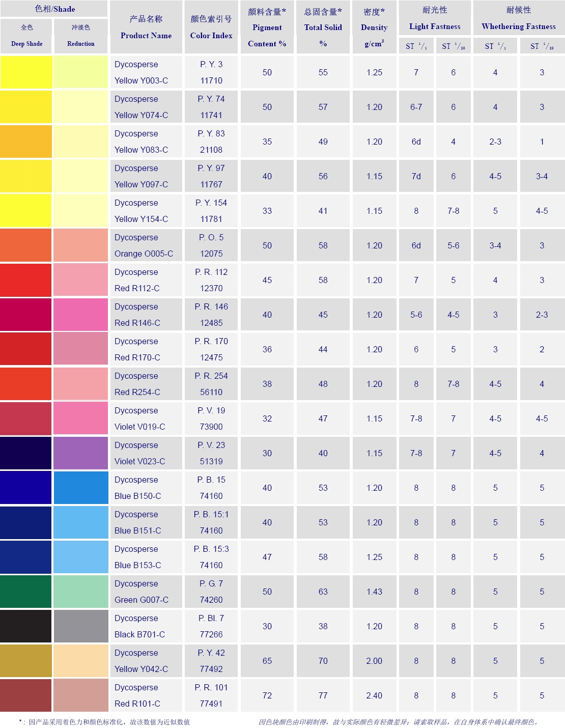Select the deep shade swatch of Red R254-C

(x=26, y=384)
